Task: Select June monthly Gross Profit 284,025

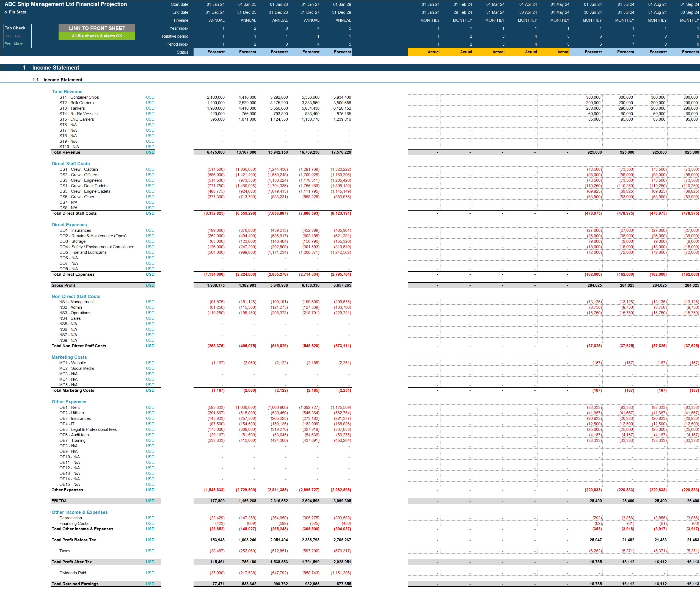Action: (x=595, y=285)
